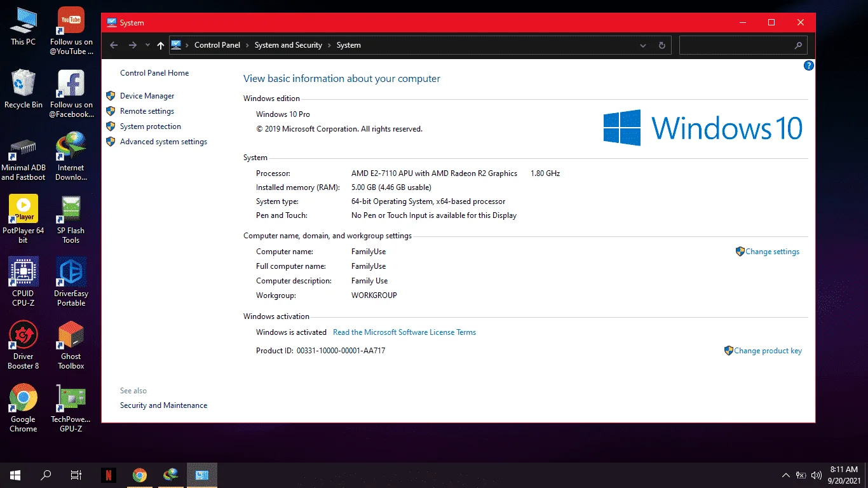This screenshot has width=868, height=488.
Task: Open Control Panel Home
Action: pos(154,73)
